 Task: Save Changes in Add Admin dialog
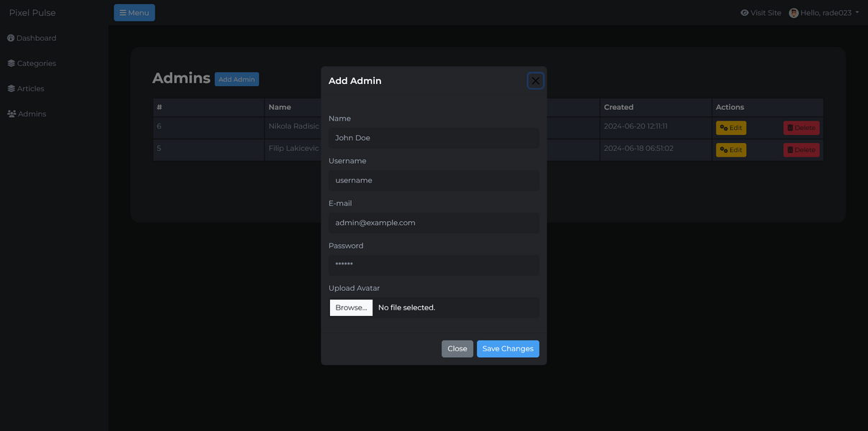[x=508, y=349]
